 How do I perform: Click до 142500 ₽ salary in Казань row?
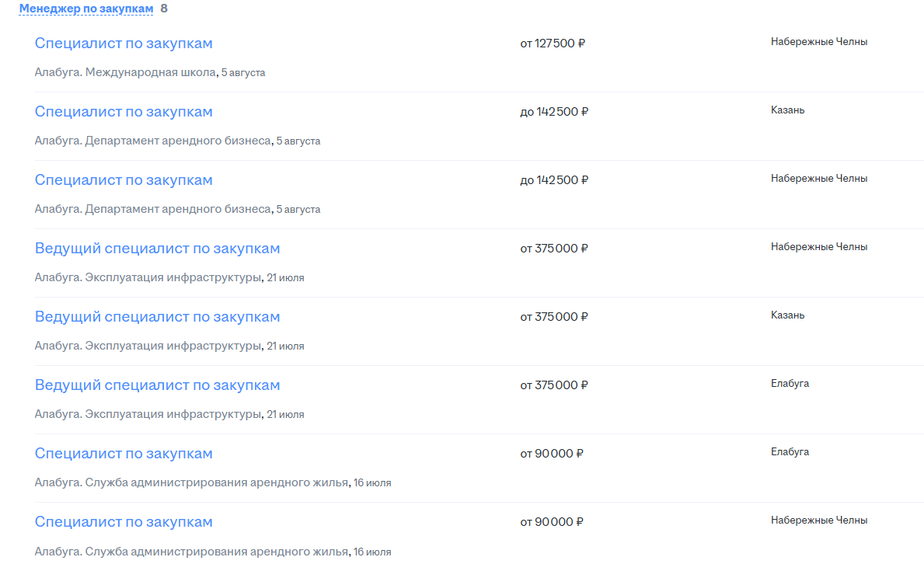pos(554,112)
